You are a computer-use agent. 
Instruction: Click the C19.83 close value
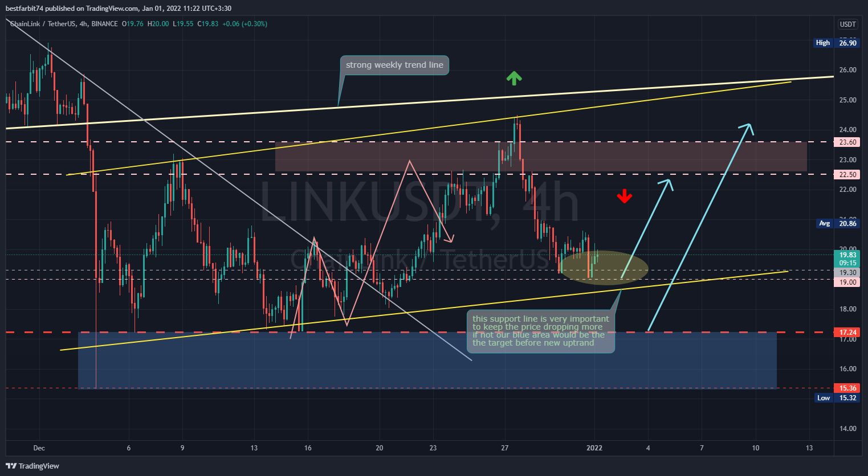208,24
